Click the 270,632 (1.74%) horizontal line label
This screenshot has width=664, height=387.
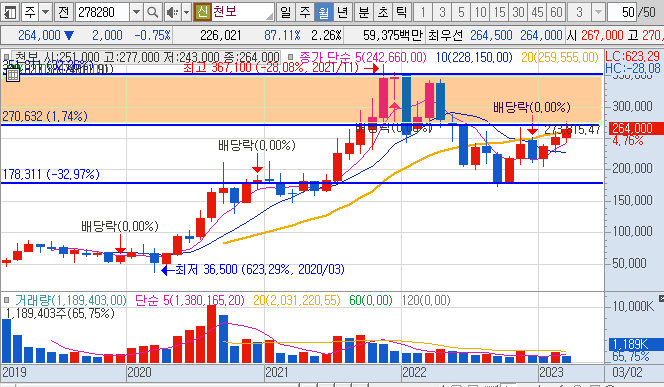tap(45, 116)
